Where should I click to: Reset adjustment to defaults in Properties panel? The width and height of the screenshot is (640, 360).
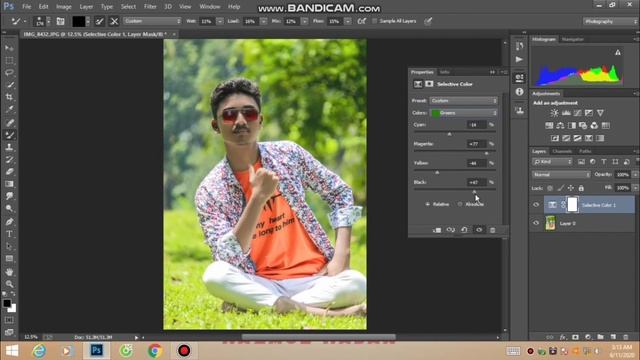(x=464, y=230)
